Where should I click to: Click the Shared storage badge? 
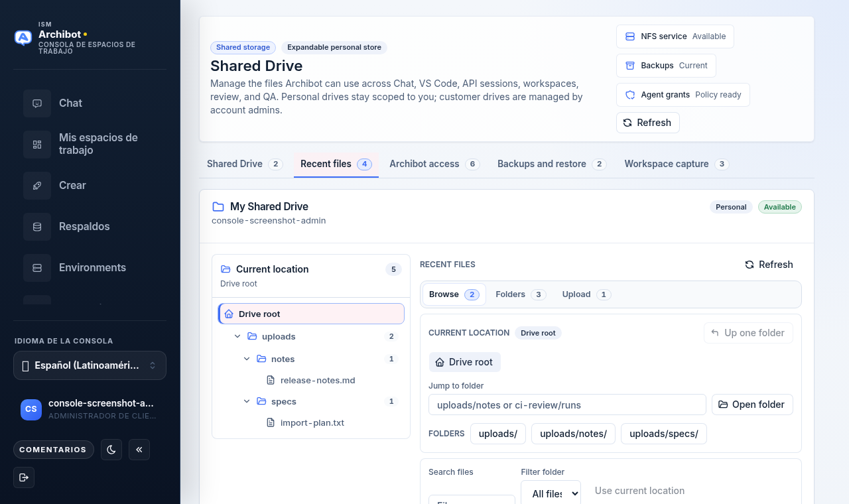[x=243, y=48]
